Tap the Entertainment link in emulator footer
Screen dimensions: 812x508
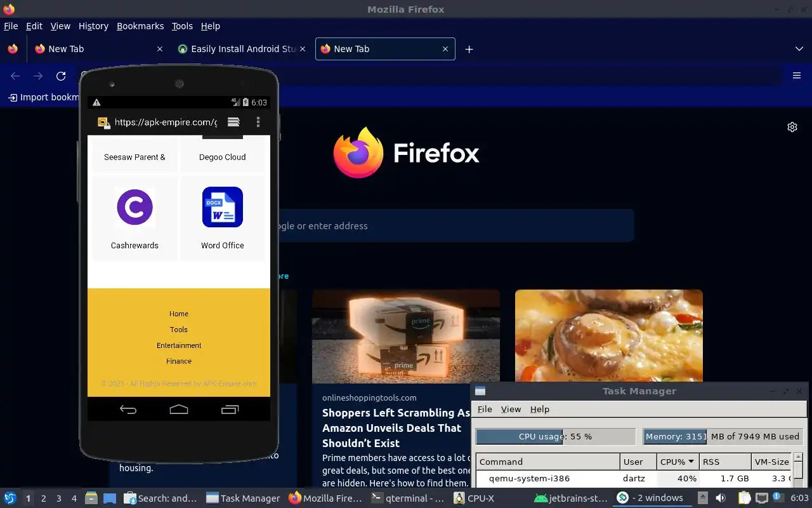pos(179,345)
